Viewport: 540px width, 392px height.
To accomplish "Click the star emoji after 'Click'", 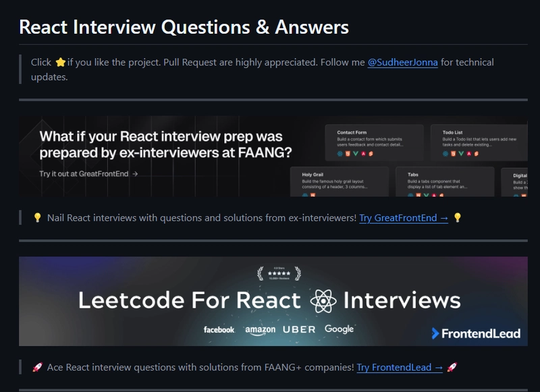I will tap(61, 62).
